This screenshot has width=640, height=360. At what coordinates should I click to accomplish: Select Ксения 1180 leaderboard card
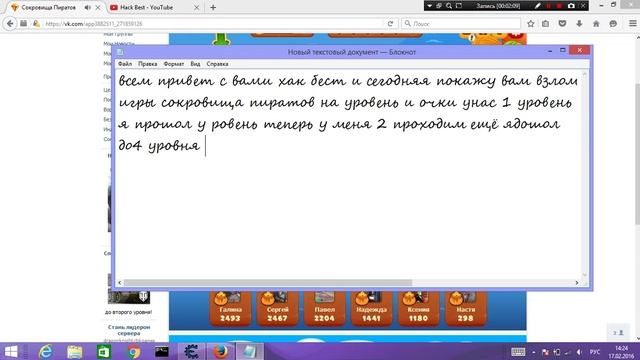pyautogui.click(x=418, y=309)
